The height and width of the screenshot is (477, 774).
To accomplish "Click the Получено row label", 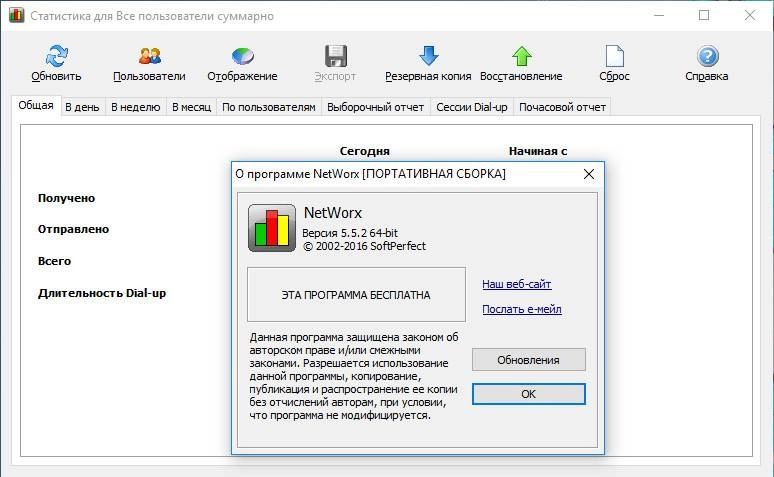I will point(67,198).
